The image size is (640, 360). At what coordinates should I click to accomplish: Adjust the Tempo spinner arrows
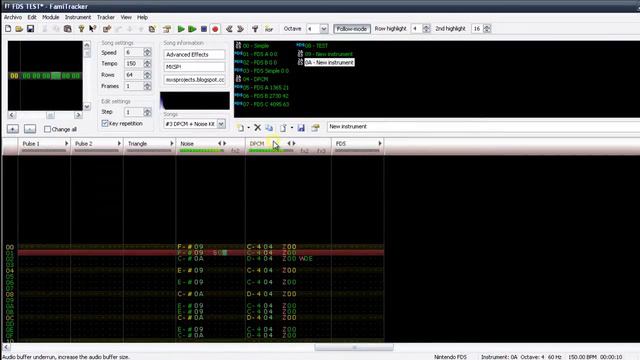[147, 64]
